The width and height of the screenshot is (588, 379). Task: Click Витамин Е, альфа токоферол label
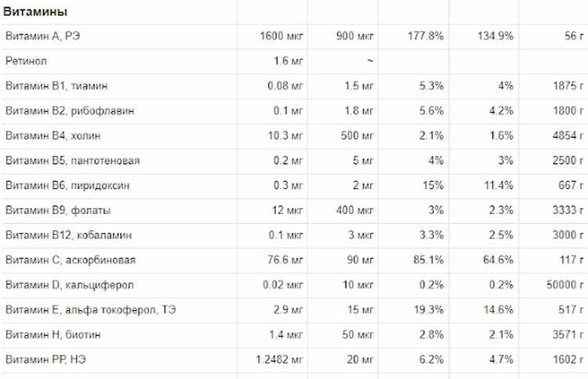pyautogui.click(x=90, y=310)
